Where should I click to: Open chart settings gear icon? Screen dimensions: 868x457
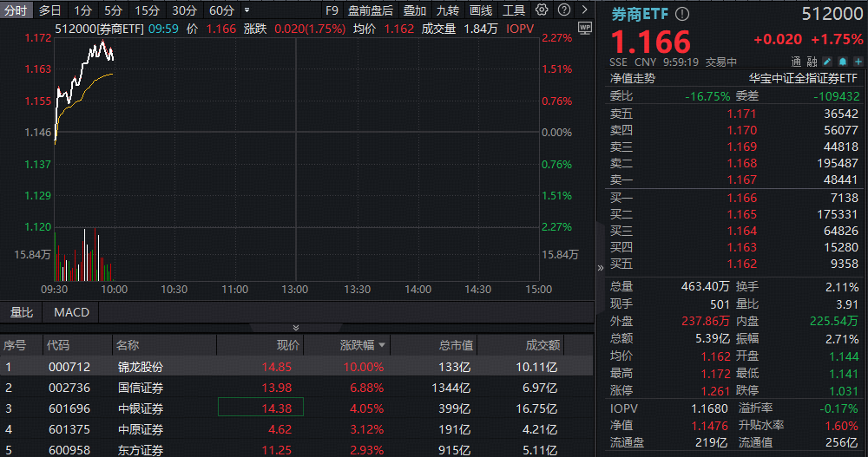point(542,10)
